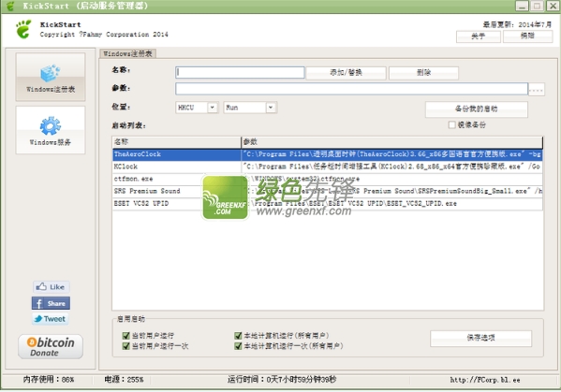Select the TheAeroClock startup entry

click(328, 154)
